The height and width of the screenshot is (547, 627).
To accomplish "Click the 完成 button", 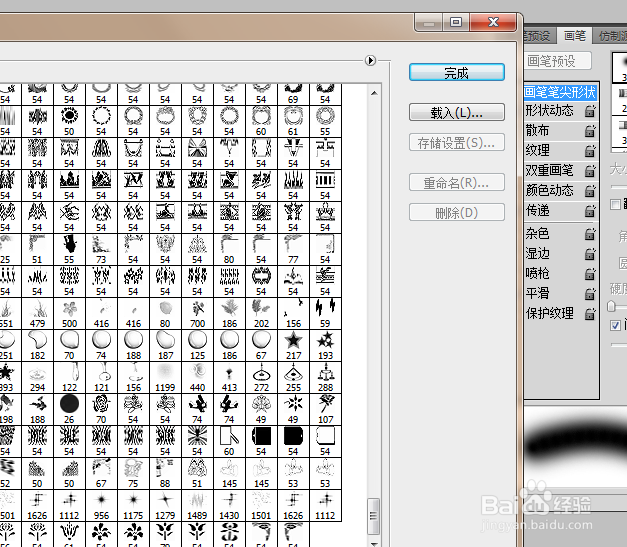I will [457, 72].
